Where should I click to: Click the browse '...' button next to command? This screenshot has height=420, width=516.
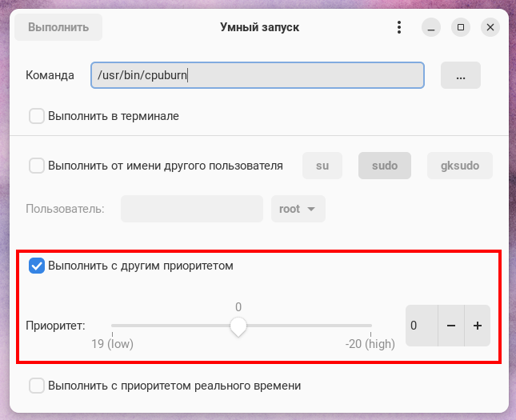click(461, 75)
